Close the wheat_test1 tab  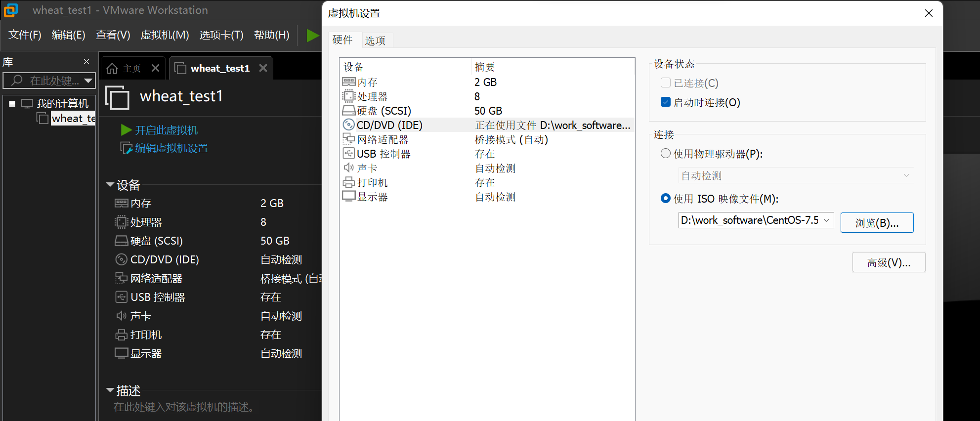tap(263, 68)
